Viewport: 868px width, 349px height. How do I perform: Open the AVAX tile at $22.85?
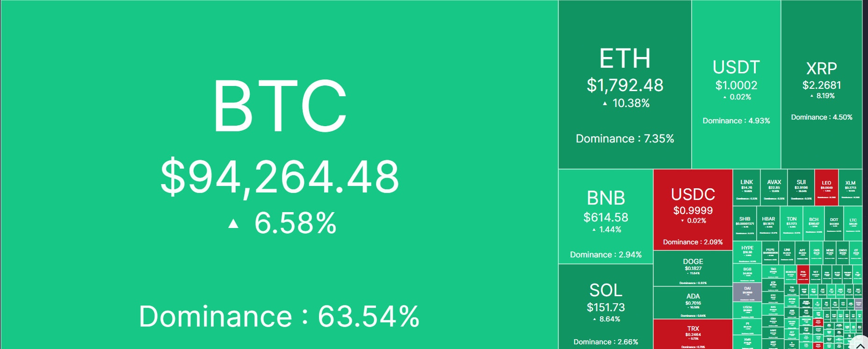(x=774, y=187)
